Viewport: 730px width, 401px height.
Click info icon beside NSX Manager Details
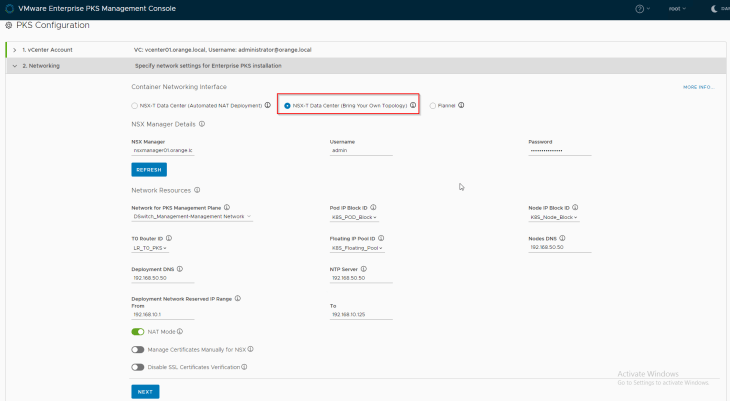pyautogui.click(x=202, y=125)
